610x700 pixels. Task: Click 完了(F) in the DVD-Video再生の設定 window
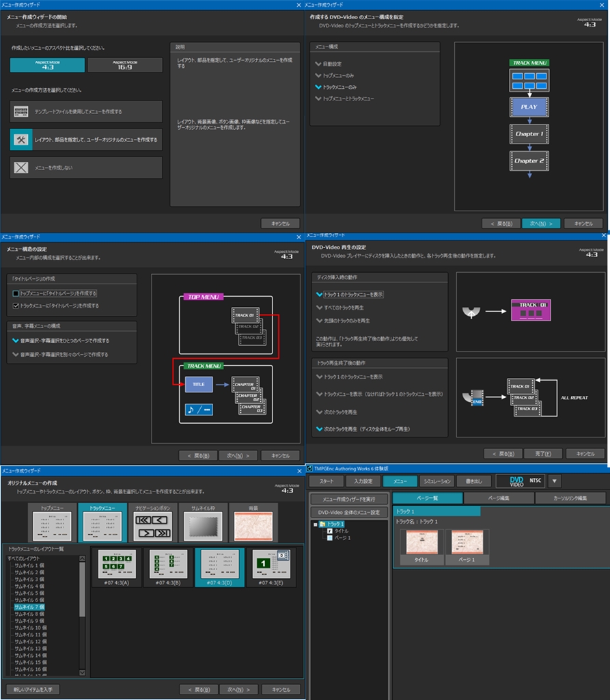tap(543, 454)
